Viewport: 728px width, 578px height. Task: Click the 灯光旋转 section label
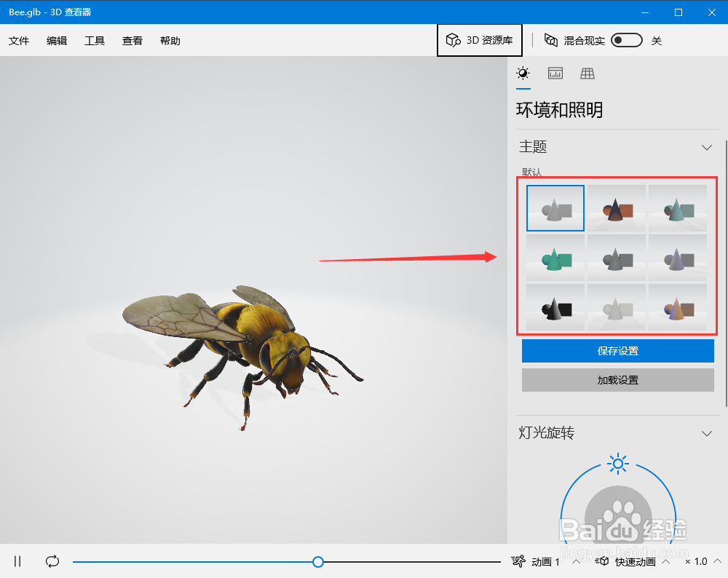[547, 432]
